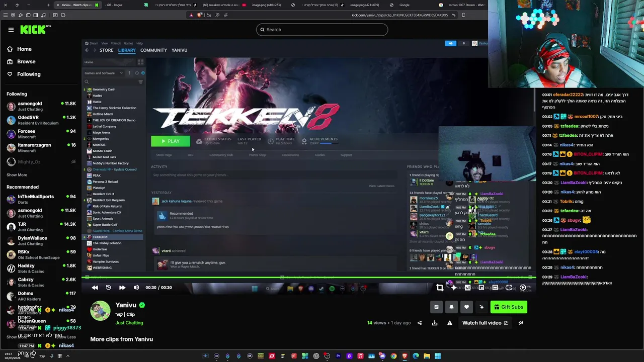Click sbugv username in chat
Image resolution: width=644 pixels, height=362 pixels.
573,220
